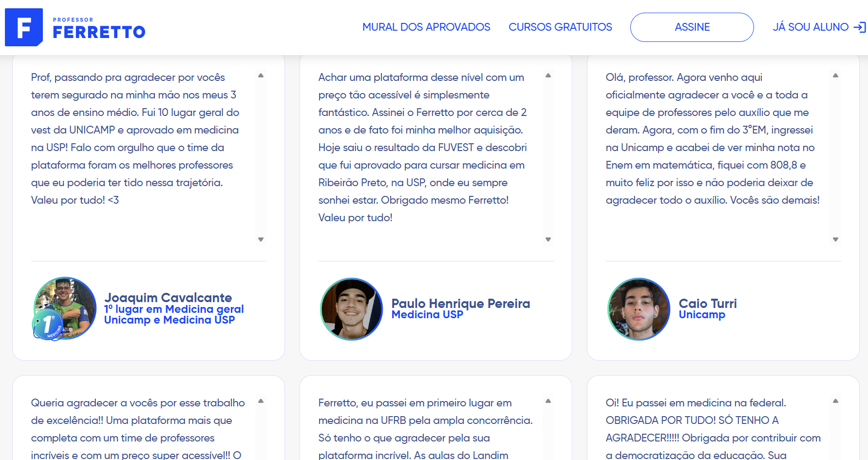Viewport: 868px width, 460px height.
Task: Click scroll-down arrow in Paulo Henrique testimonial
Action: click(548, 239)
